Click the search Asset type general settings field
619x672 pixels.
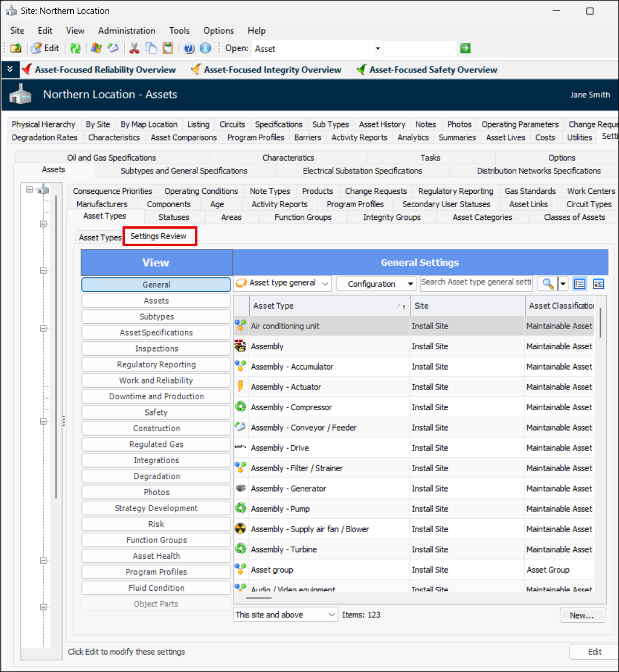[x=476, y=283]
